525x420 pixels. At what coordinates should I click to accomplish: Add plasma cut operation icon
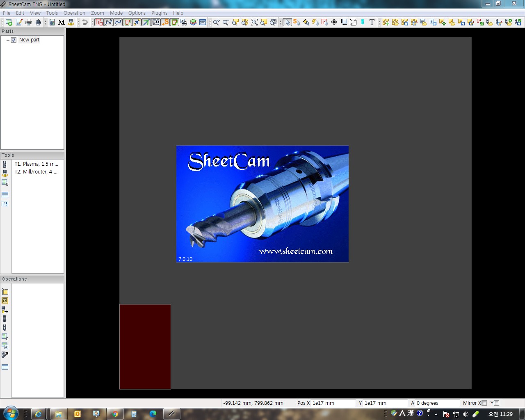[5, 310]
